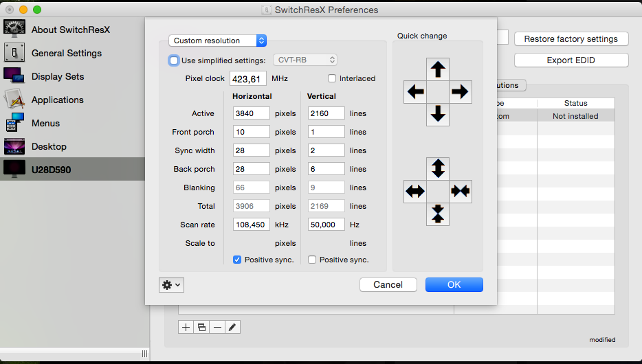Click the OK button
Viewport: 642px width, 364px height.
click(454, 284)
